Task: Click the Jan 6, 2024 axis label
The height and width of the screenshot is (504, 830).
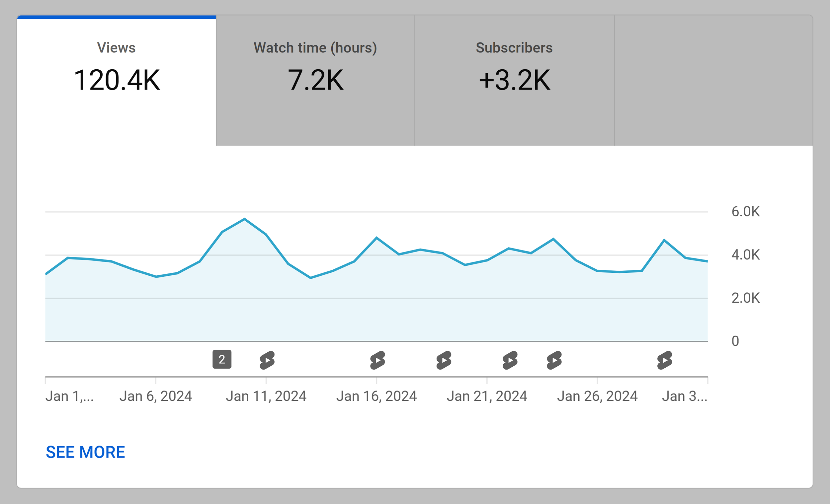Action: (156, 396)
